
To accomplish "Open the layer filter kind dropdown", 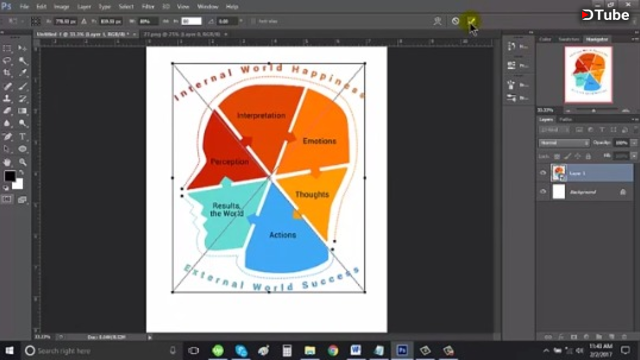I will [x=555, y=130].
